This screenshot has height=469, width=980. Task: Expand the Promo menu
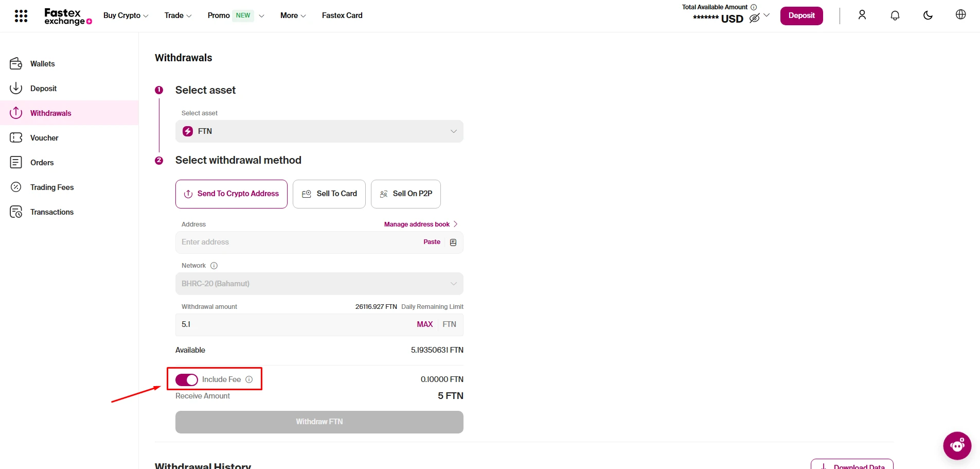pos(236,15)
